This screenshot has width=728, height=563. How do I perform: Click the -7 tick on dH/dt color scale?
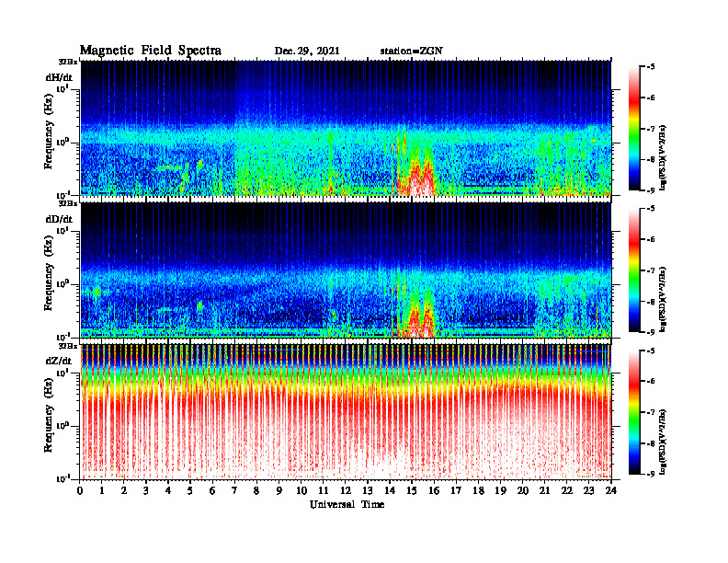coord(651,129)
